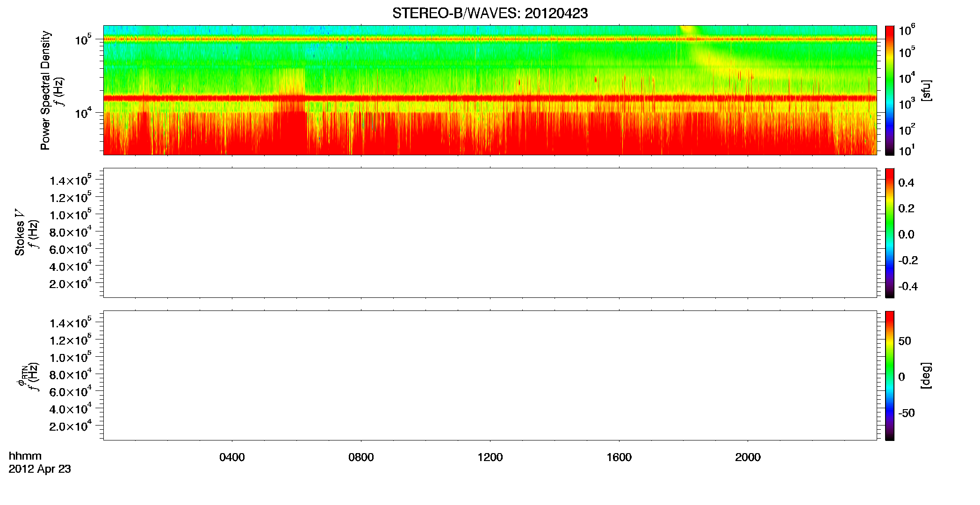Click the hhmm time format label
Viewport: 980px width, 505px height.
(25, 456)
